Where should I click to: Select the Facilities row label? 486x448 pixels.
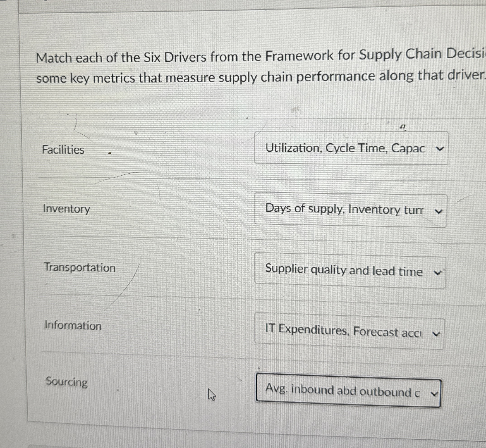pyautogui.click(x=64, y=149)
